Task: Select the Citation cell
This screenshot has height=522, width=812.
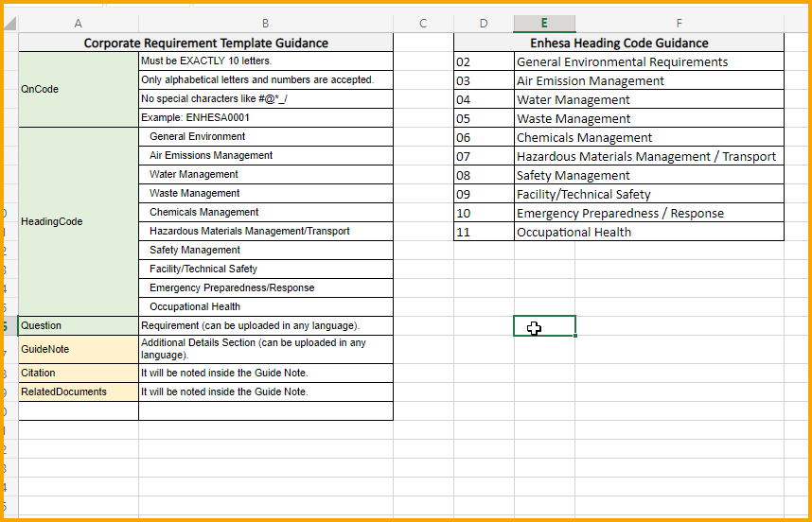Action: [79, 373]
